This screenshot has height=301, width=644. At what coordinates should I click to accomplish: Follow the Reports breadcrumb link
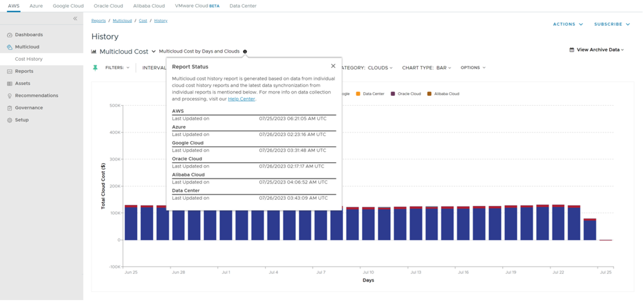[x=98, y=21]
